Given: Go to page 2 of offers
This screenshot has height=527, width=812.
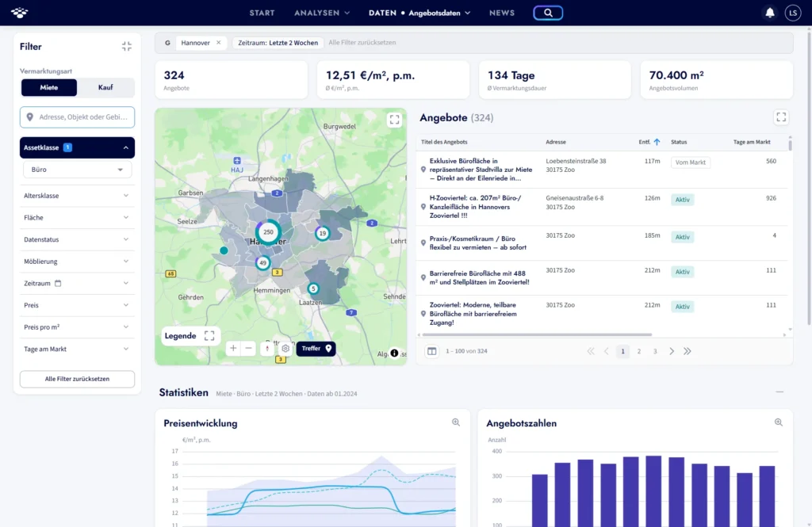Looking at the screenshot, I should 639,351.
